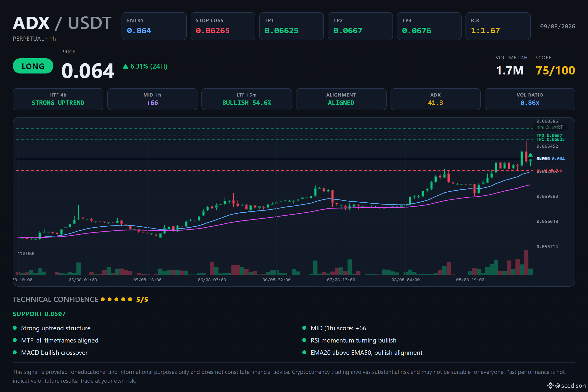Click the large 0.064 current price
Image resolution: width=588 pixels, height=392 pixels.
(x=88, y=71)
